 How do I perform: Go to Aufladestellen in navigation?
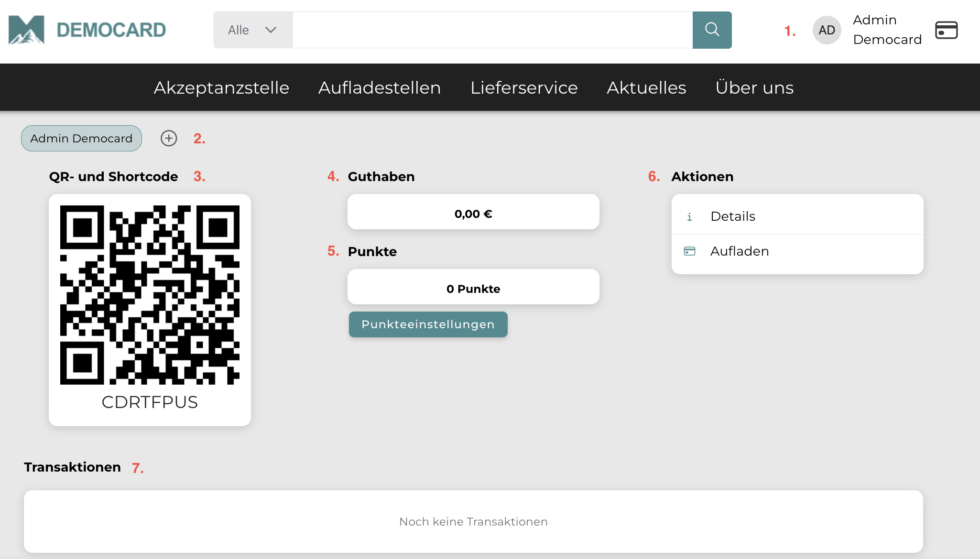tap(380, 88)
